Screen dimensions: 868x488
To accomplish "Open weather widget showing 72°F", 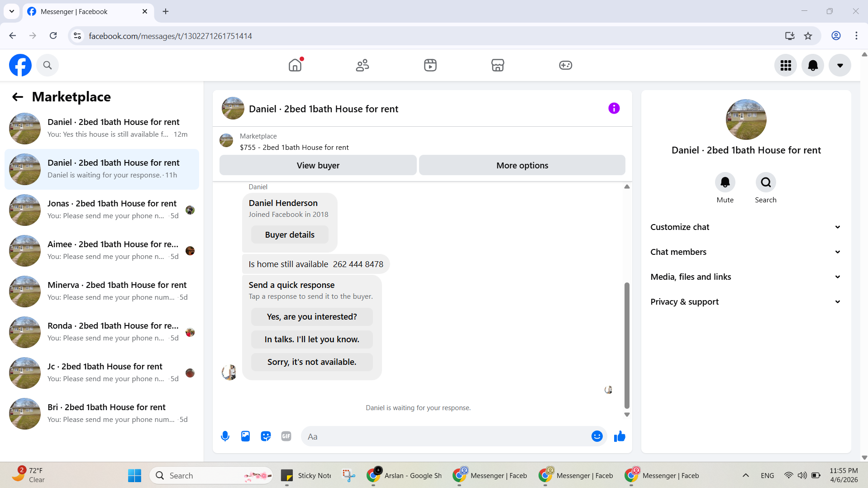I will 28,475.
